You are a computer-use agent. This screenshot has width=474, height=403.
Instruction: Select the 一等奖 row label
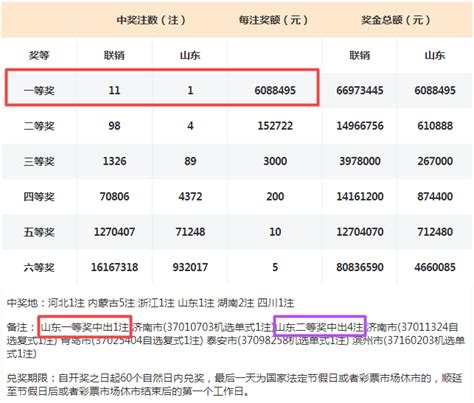39,90
